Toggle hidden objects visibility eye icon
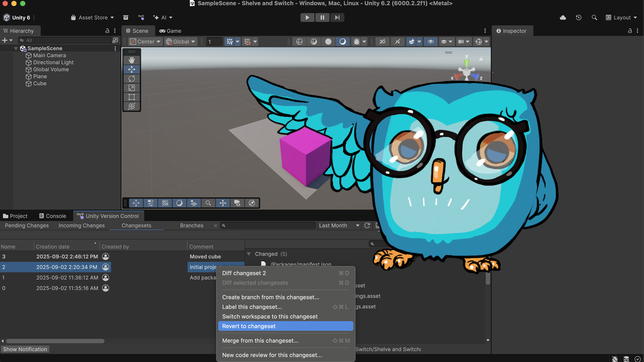 coord(430,42)
